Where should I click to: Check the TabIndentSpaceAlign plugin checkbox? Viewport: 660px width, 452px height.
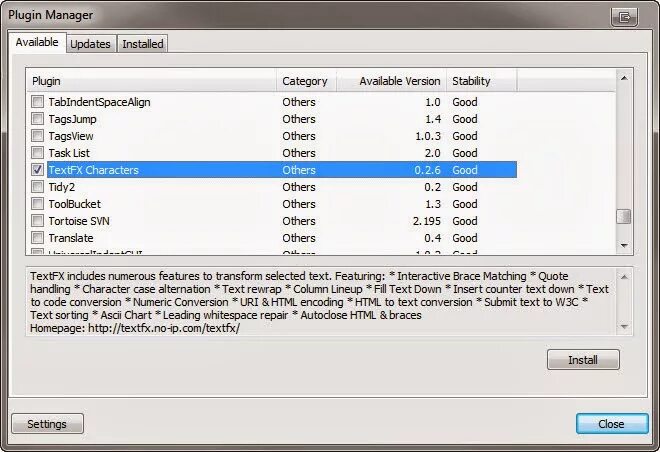pyautogui.click(x=37, y=101)
